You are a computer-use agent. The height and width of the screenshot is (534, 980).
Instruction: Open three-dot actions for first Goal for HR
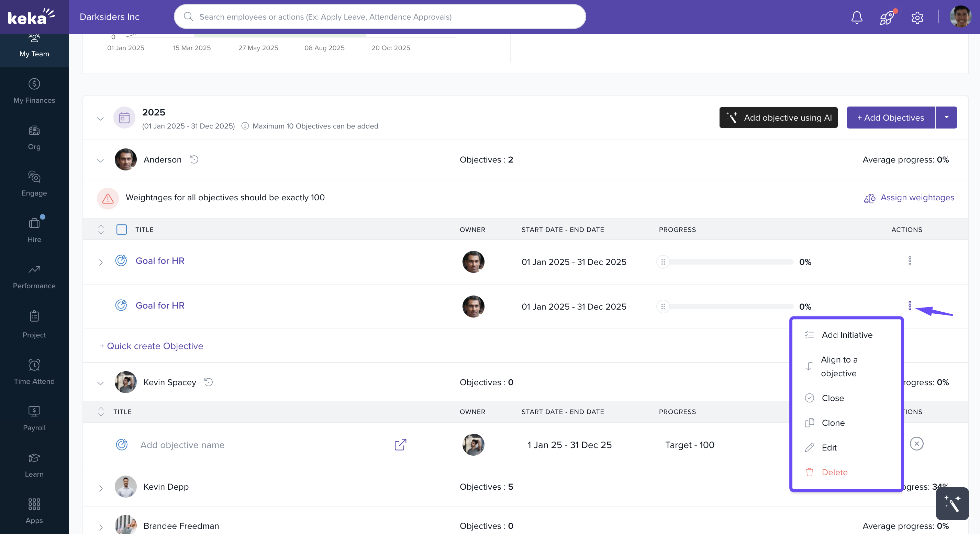(x=910, y=261)
